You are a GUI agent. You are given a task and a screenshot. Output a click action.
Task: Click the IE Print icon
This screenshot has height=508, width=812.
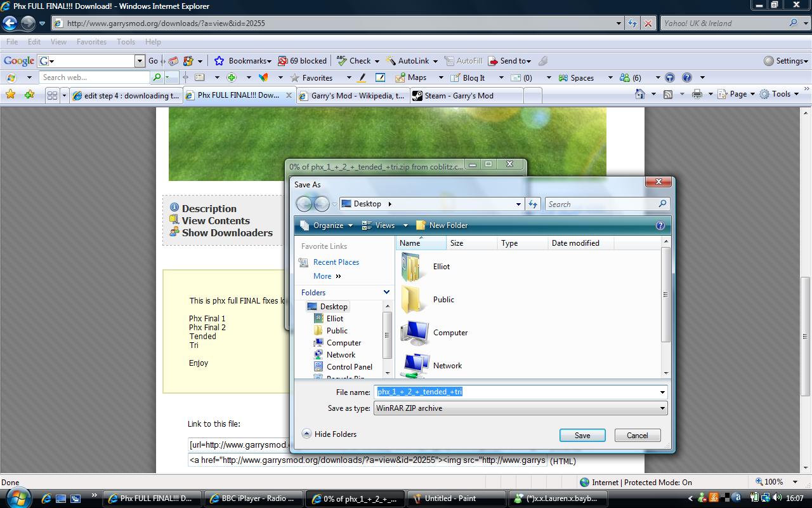[697, 94]
